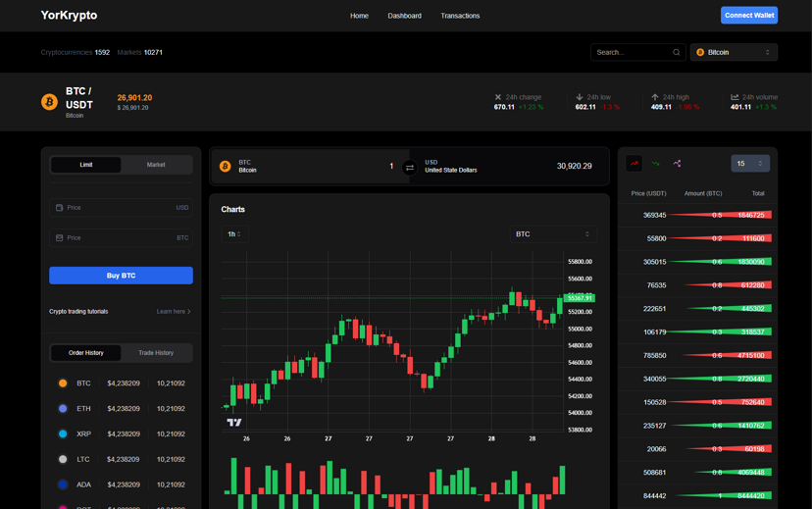Select order book row with price 20066
Image resolution: width=812 pixels, height=509 pixels.
pyautogui.click(x=697, y=449)
